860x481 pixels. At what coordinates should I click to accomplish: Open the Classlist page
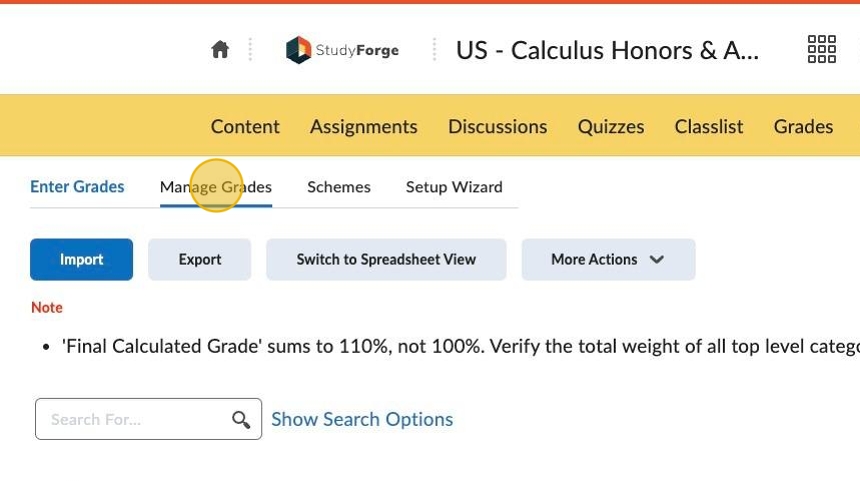click(708, 127)
